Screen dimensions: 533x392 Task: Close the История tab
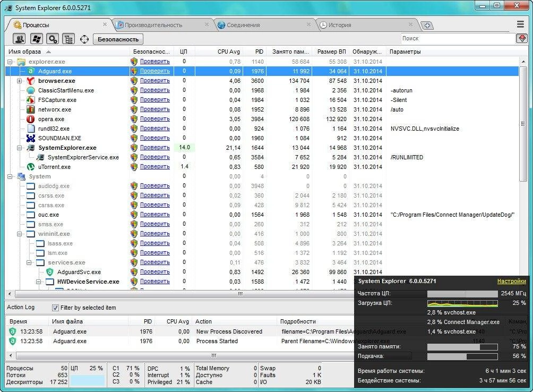[x=410, y=24]
